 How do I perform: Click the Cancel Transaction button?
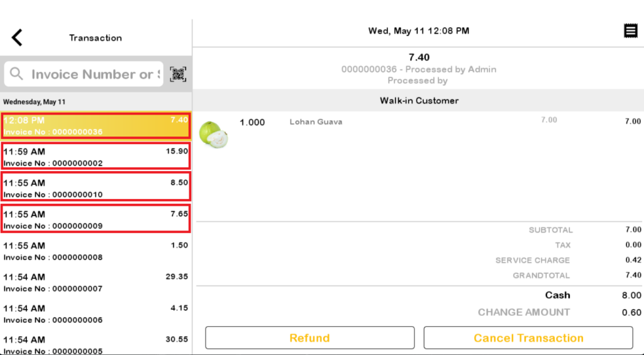point(528,338)
